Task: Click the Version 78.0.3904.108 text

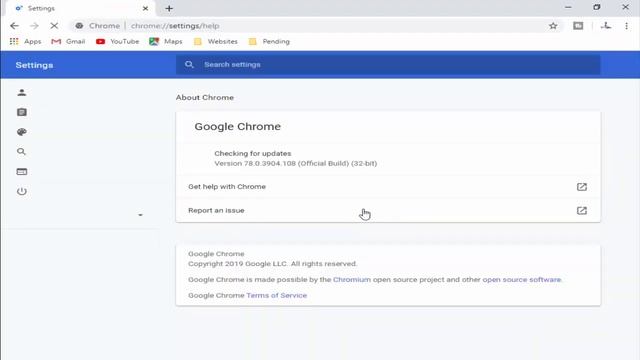Action: point(296,163)
